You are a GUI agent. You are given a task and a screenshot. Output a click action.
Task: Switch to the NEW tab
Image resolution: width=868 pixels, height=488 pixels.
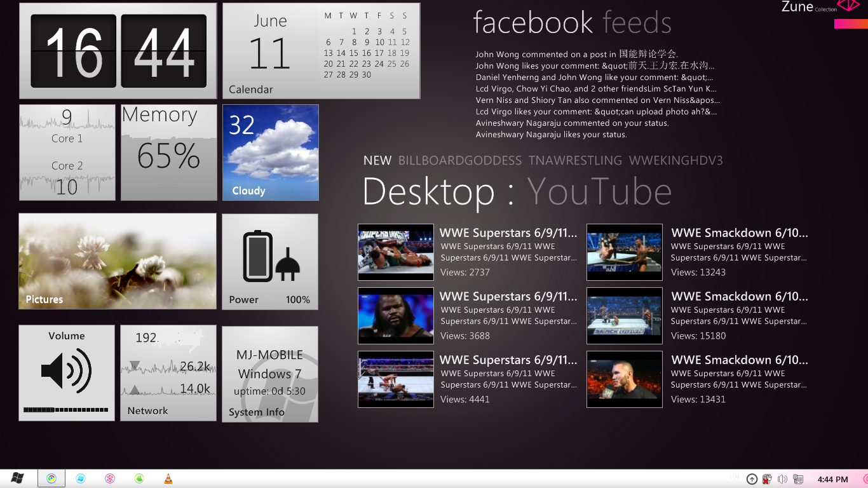377,161
